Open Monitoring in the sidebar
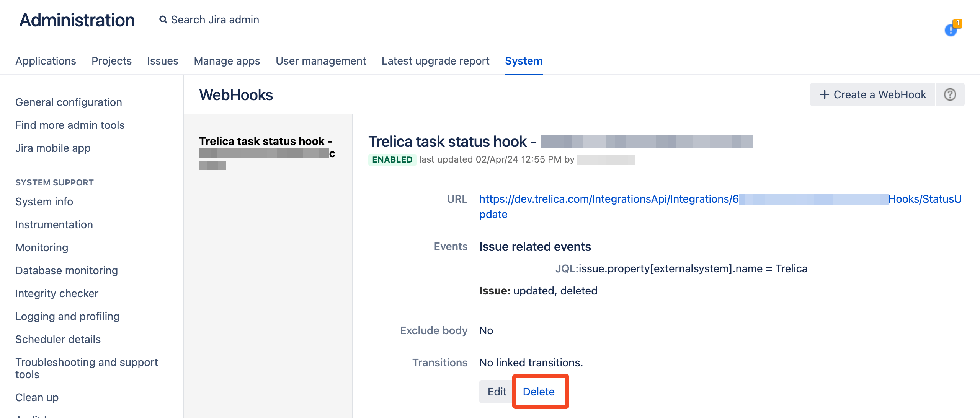Image resolution: width=980 pixels, height=418 pixels. coord(42,247)
